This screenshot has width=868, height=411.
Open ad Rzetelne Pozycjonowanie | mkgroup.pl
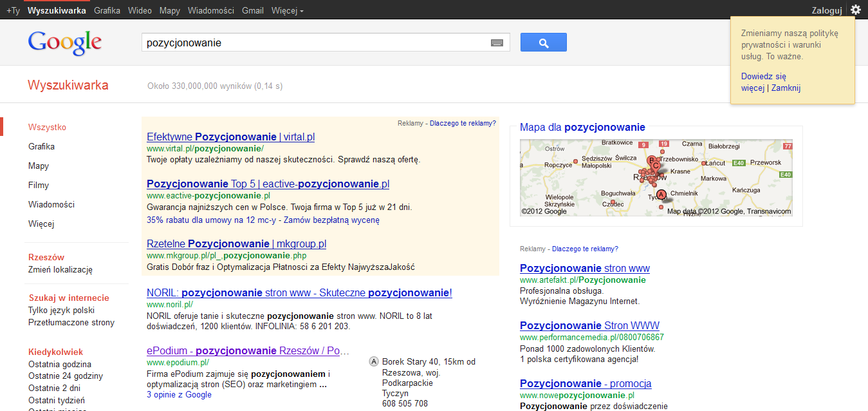(236, 244)
